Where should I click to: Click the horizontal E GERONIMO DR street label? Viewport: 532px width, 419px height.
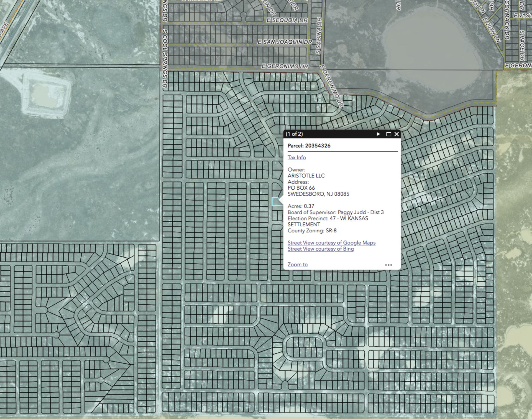285,66
